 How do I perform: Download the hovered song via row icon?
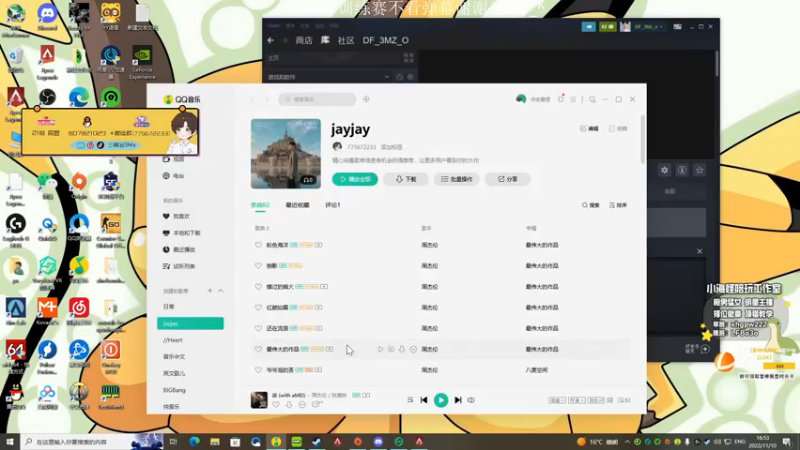point(402,349)
